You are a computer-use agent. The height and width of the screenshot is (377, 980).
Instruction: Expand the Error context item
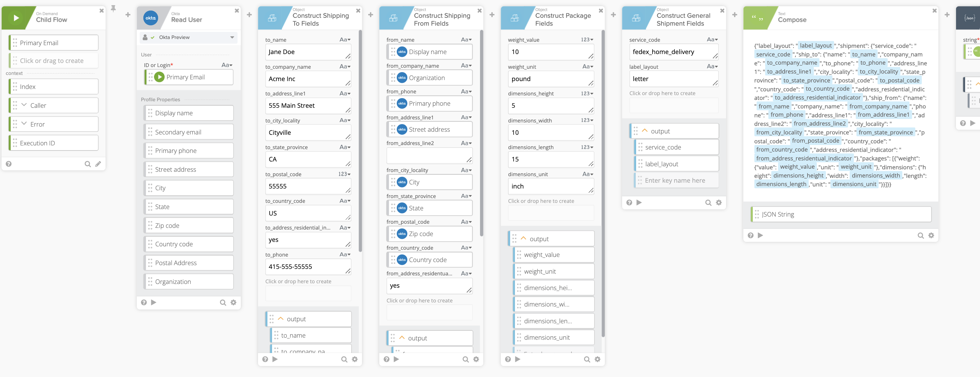coord(24,123)
